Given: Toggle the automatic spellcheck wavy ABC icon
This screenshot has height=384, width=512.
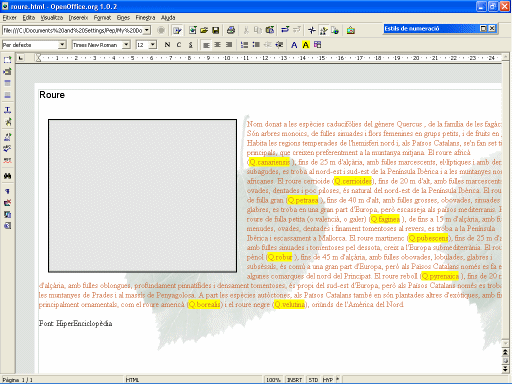Looking at the screenshot, I should click(7, 160).
